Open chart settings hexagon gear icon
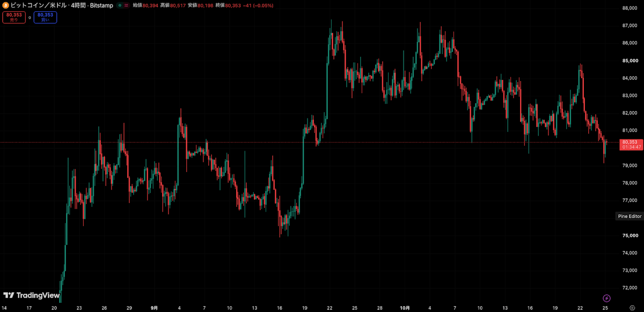 pyautogui.click(x=632, y=308)
